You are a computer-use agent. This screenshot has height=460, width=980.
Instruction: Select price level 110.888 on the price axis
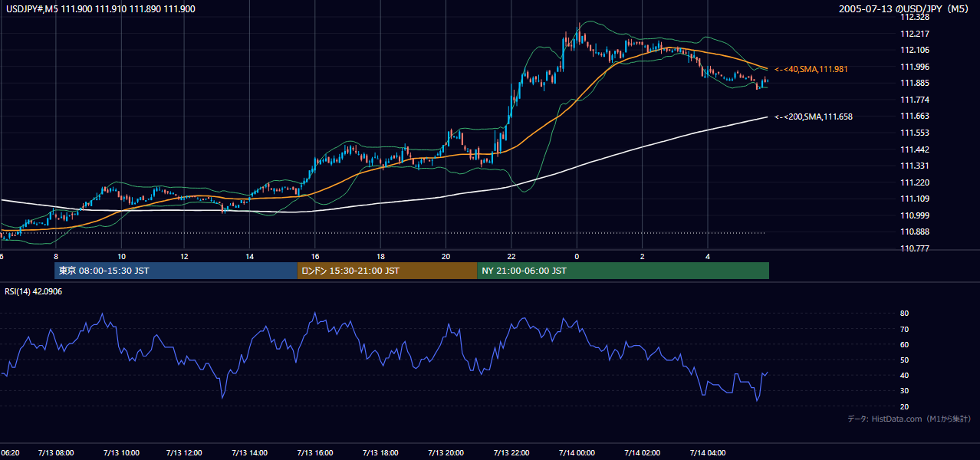(915, 232)
